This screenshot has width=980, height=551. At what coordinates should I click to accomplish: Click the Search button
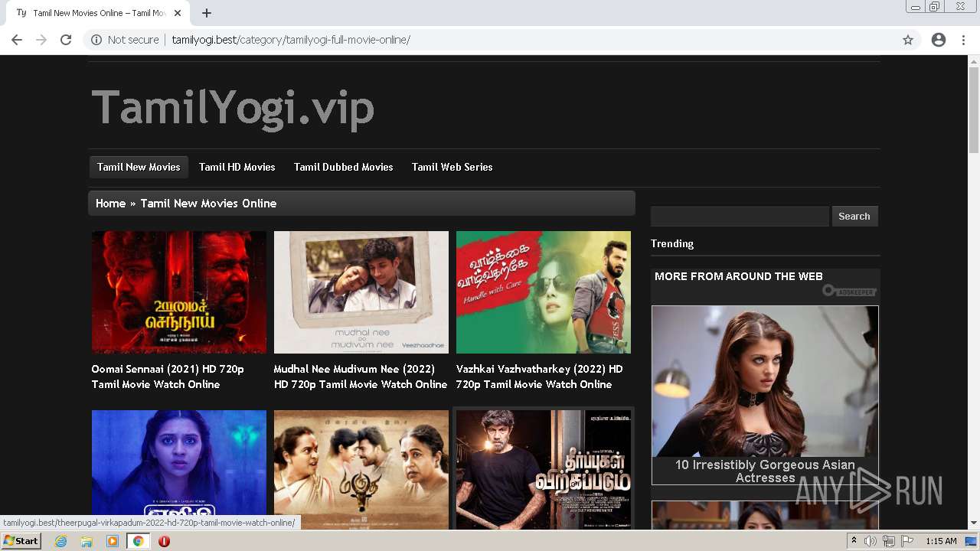(x=854, y=217)
